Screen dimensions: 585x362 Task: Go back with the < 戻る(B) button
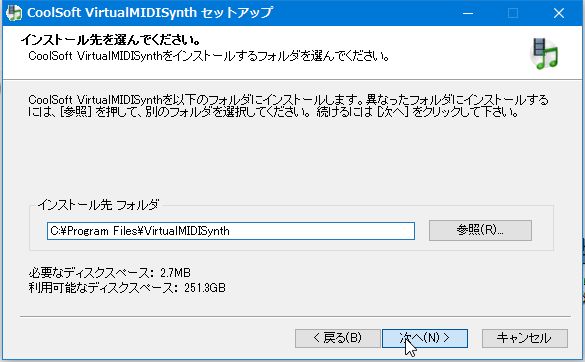[338, 338]
